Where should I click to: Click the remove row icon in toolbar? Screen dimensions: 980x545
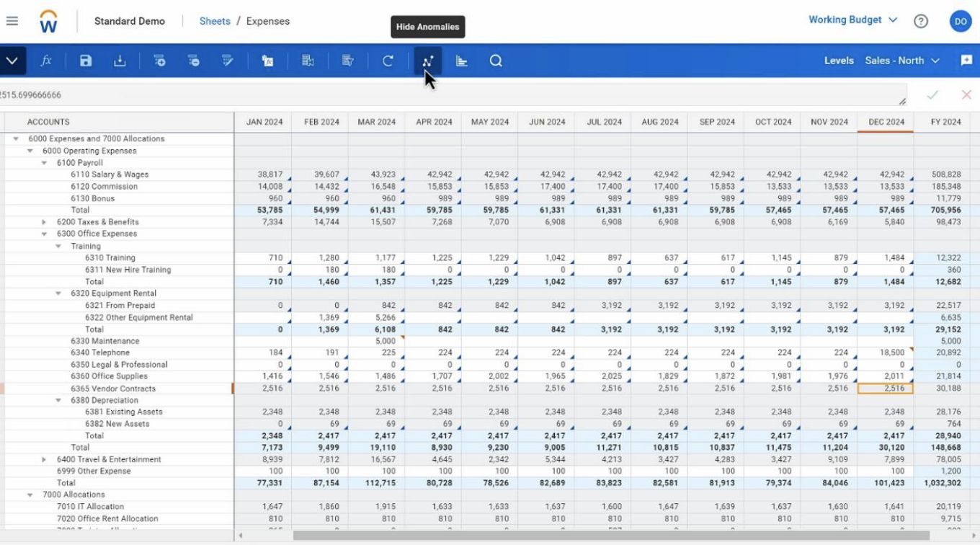194,61
